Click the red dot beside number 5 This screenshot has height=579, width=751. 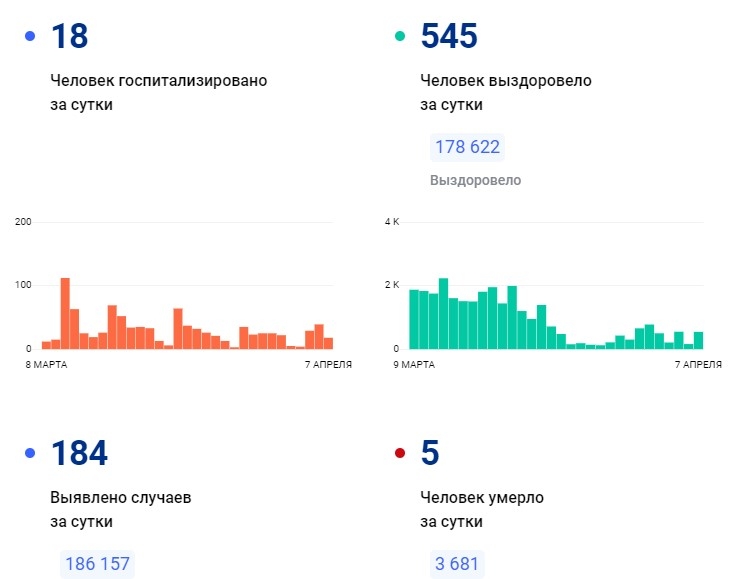pos(400,454)
